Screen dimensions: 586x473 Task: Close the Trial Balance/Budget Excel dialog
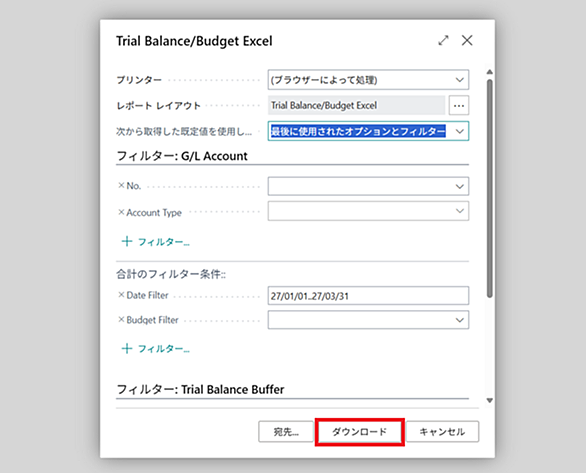(467, 40)
